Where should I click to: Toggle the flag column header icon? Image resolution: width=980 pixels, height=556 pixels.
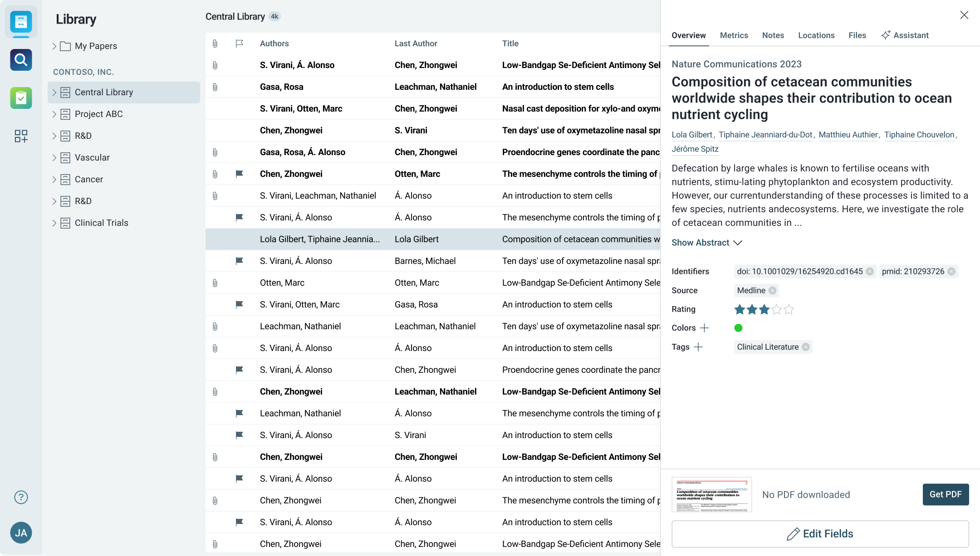tap(240, 44)
